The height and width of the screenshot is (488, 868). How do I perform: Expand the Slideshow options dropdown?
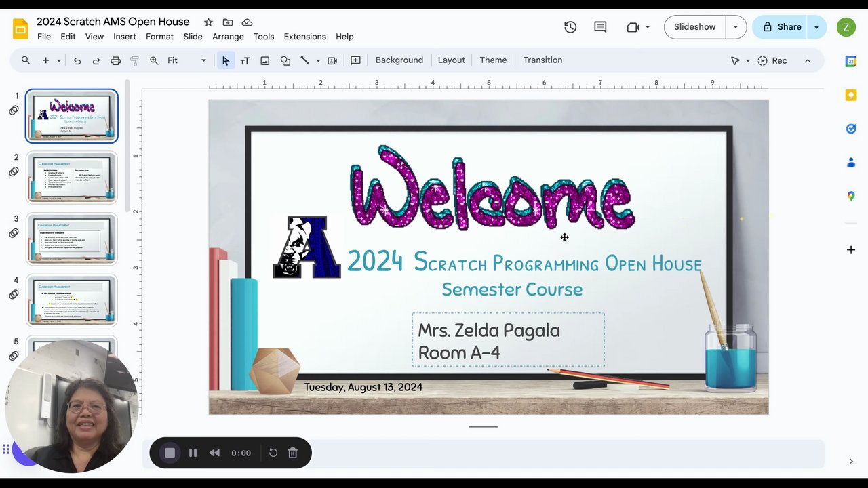736,27
